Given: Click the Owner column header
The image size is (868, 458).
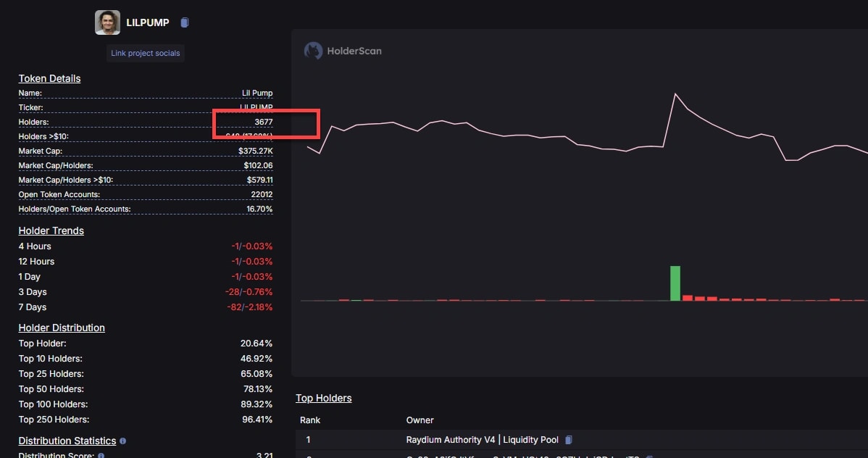Looking at the screenshot, I should [420, 420].
